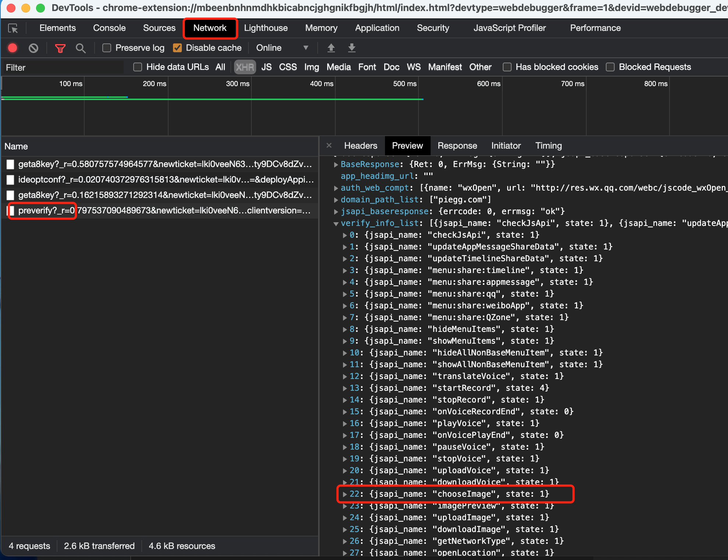This screenshot has width=728, height=560.
Task: Enable the Preserve log checkbox
Action: coord(107,48)
